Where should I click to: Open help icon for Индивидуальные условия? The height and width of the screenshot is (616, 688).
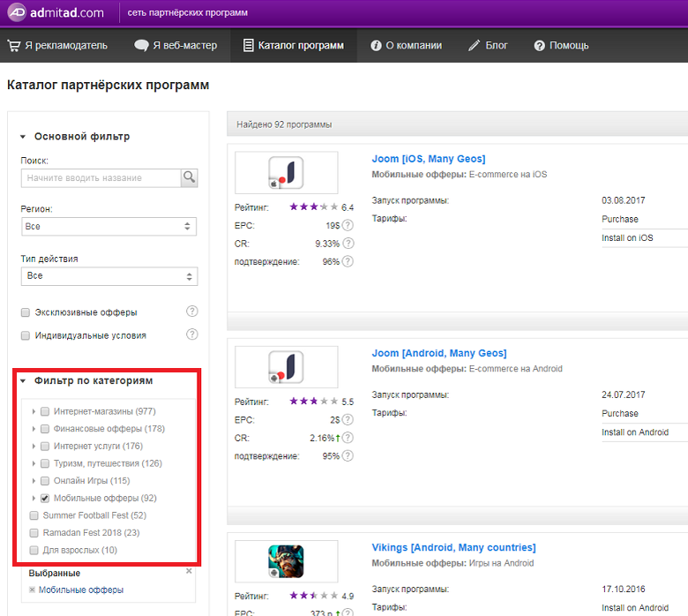point(191,334)
